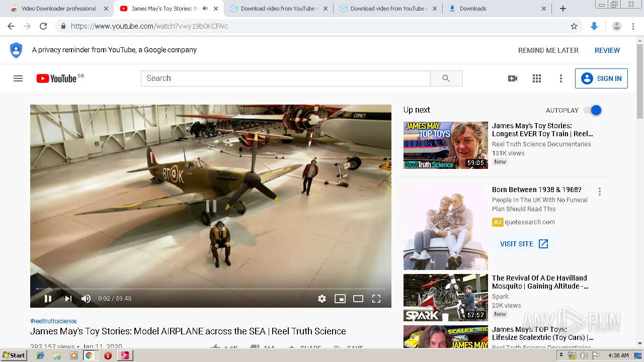Toggle the AUTOPLAY switch
Image resolution: width=644 pixels, height=362 pixels.
(x=593, y=110)
